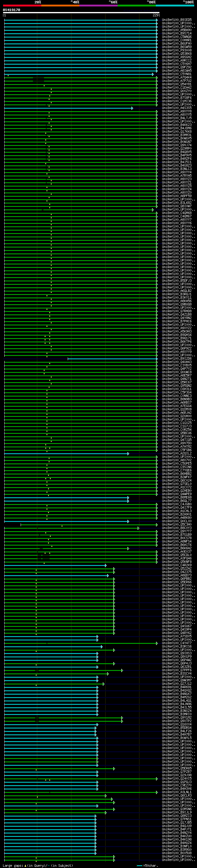Viewport: 197px width, 868px height.
Task: Click the UniRef100_B6UFH0 label
Action: (177, 43)
